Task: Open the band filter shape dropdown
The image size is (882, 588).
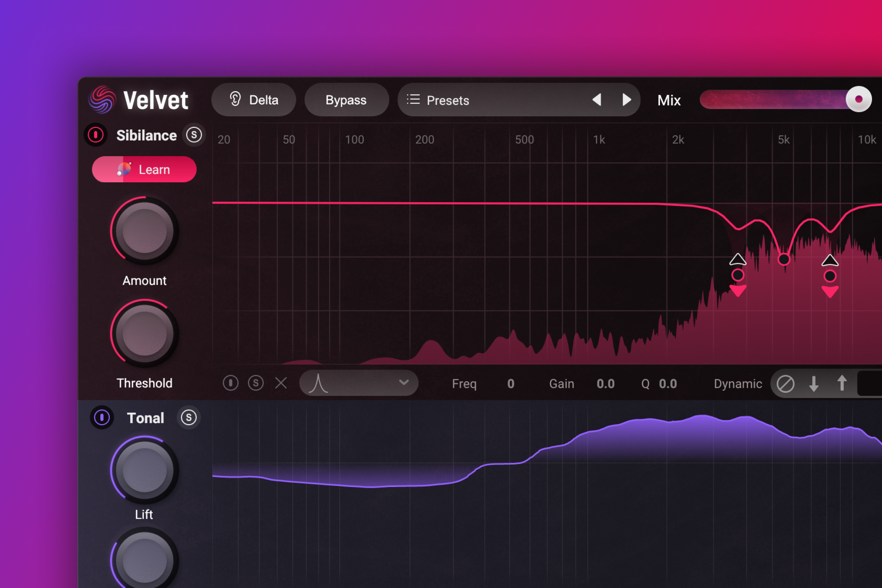Action: coord(359,383)
